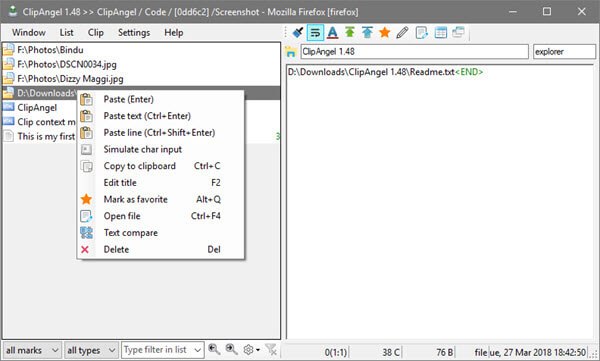Click the orange star favorites toolbar icon

(x=385, y=32)
